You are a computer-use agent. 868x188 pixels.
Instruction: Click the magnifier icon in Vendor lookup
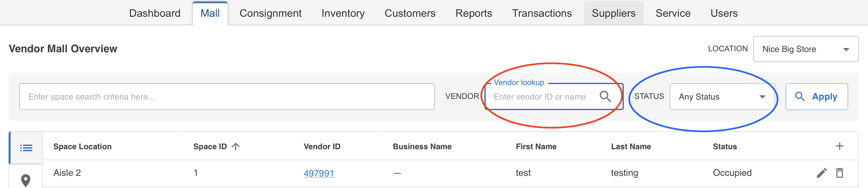[605, 97]
